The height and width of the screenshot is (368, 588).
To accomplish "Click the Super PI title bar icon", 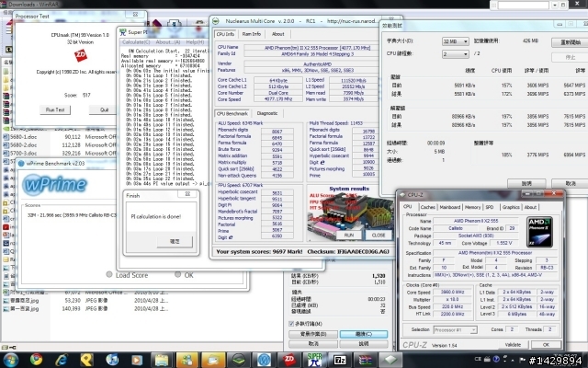I will [122, 32].
